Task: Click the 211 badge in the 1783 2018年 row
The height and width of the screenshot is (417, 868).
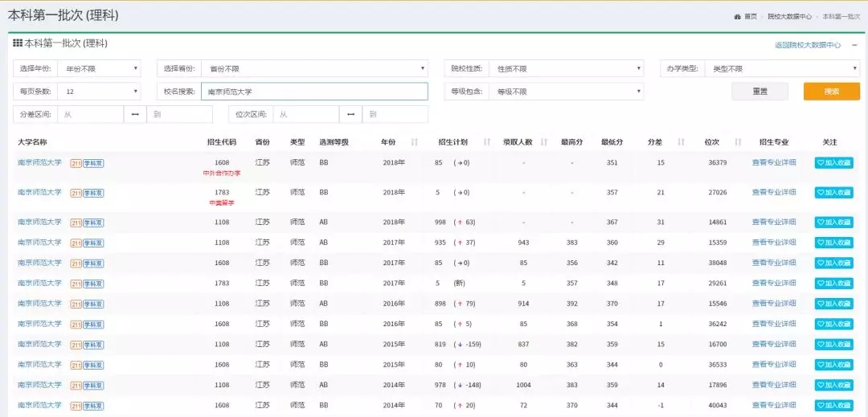Action: (76, 193)
